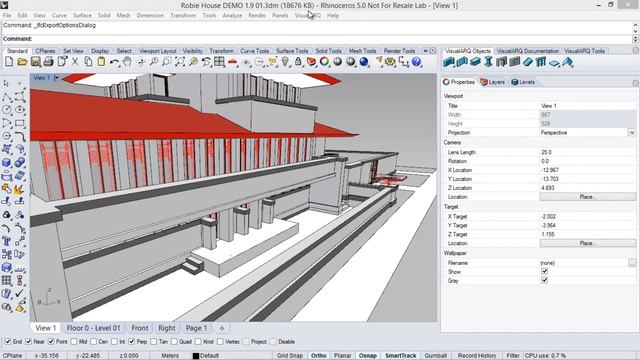Viewport: 640px width, 360px height.
Task: Click the Text tool in left sidebar
Action: click(7, 241)
